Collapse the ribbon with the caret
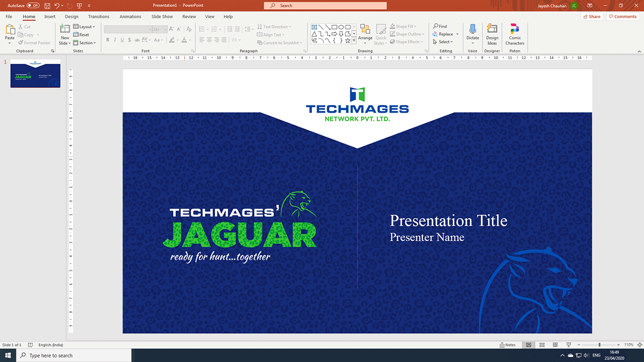The image size is (644, 362). click(639, 51)
